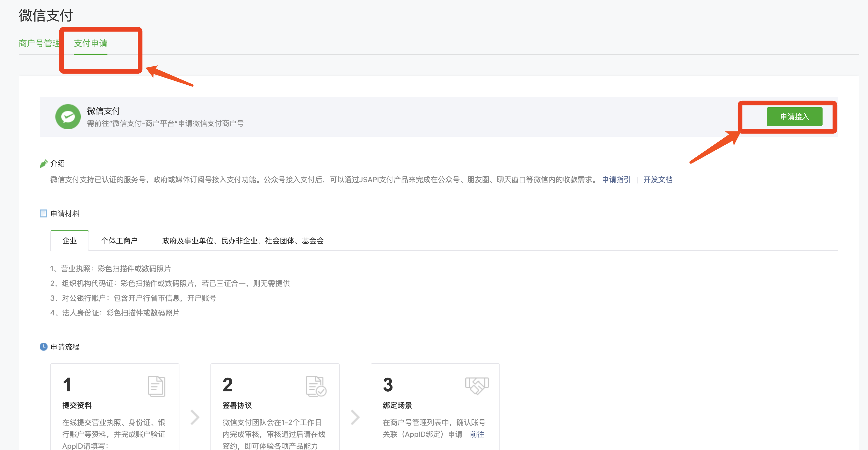
Task: Click the 2、组织机构代码证 requirement line
Action: [170, 283]
